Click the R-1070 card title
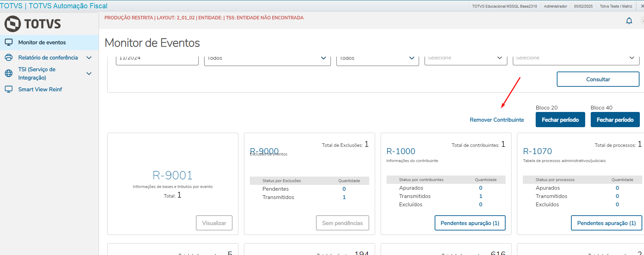 537,151
